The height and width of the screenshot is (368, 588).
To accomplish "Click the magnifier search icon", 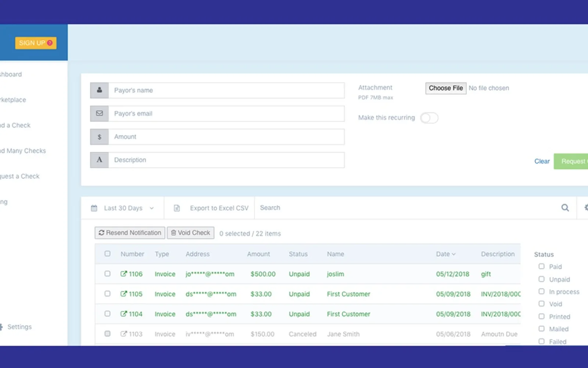I will click(565, 208).
